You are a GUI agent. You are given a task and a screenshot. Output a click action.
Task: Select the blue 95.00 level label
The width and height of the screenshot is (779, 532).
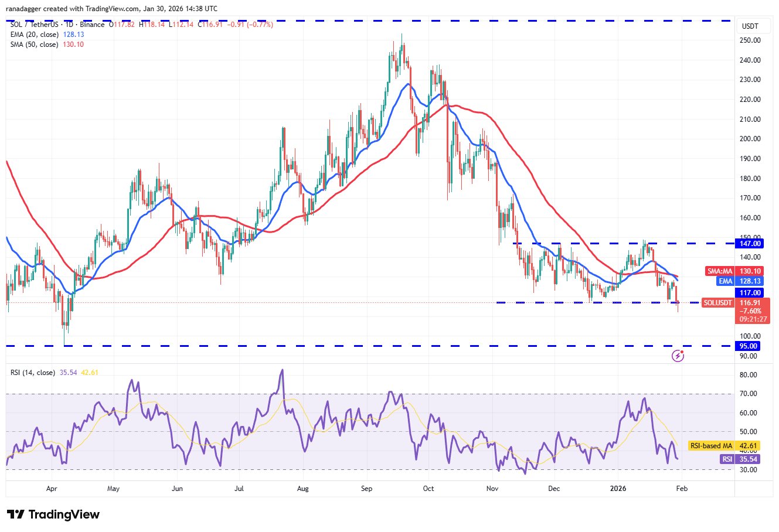[750, 346]
